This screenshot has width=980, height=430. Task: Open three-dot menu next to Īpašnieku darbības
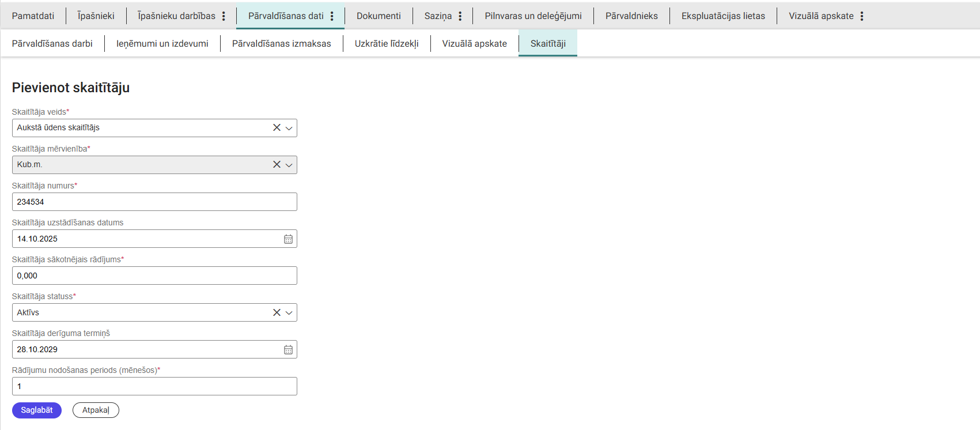224,16
